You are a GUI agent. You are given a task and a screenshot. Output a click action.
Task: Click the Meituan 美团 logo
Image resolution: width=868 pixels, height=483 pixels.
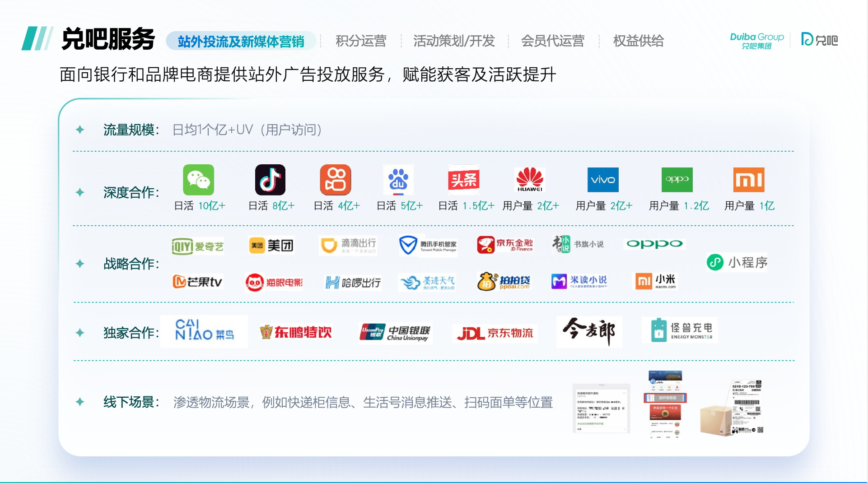(271, 245)
